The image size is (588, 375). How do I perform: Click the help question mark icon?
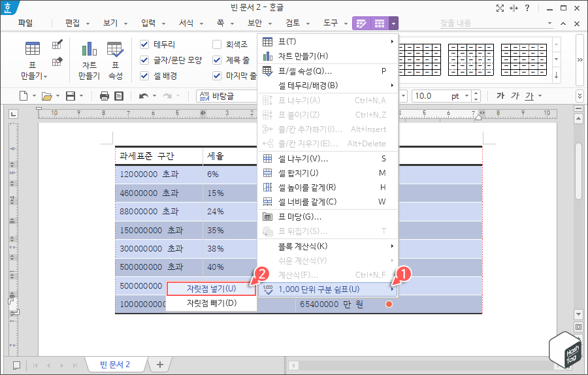pos(527,8)
